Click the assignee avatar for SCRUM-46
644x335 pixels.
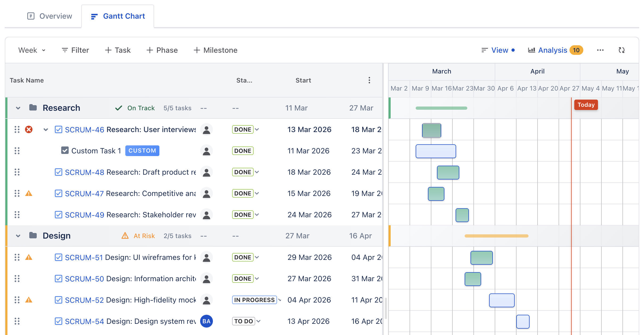(207, 129)
